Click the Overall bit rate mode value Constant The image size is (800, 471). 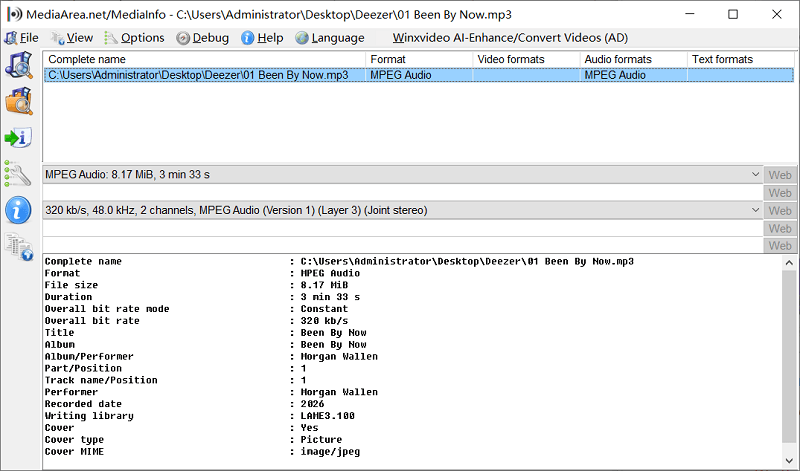324,309
